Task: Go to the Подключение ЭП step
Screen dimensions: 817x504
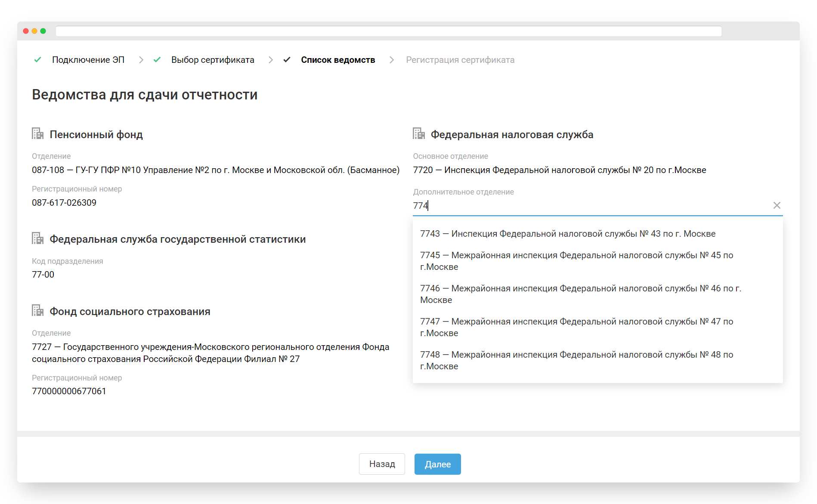Action: (x=88, y=60)
